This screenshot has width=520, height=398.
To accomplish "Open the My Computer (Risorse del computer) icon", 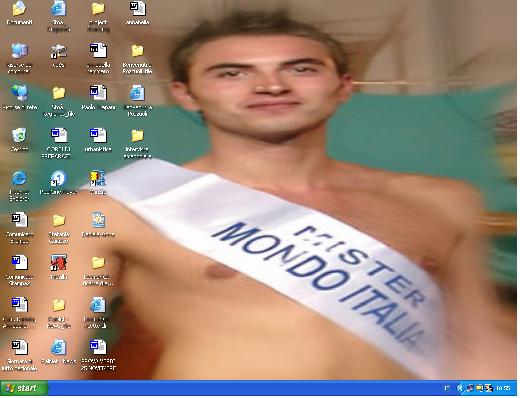I will (x=19, y=51).
